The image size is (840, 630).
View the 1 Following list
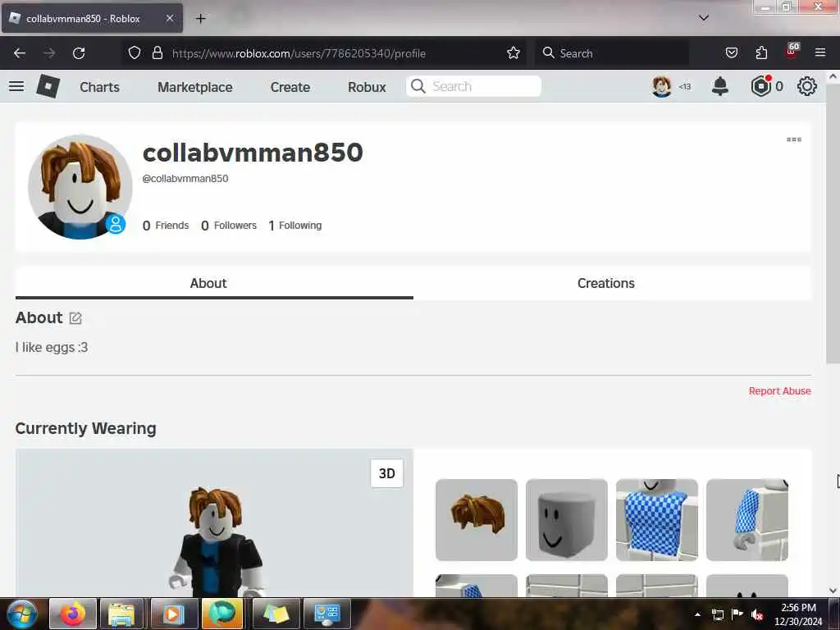tap(295, 226)
